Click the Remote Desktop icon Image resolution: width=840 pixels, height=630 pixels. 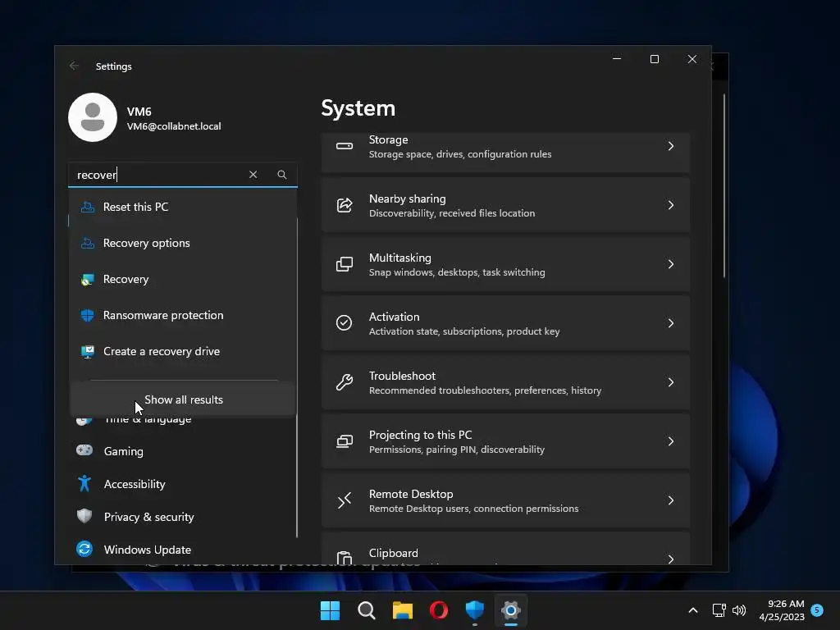[345, 500]
